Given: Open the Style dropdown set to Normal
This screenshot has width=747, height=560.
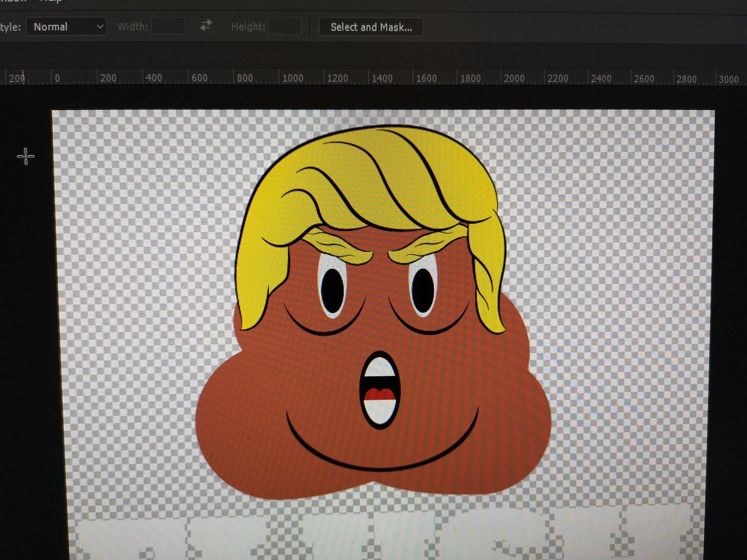Looking at the screenshot, I should point(67,27).
